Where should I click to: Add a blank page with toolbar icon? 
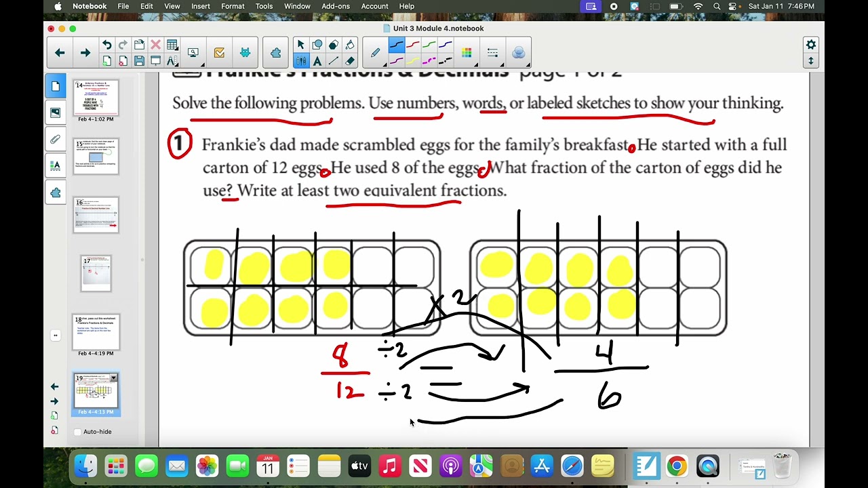click(x=106, y=61)
